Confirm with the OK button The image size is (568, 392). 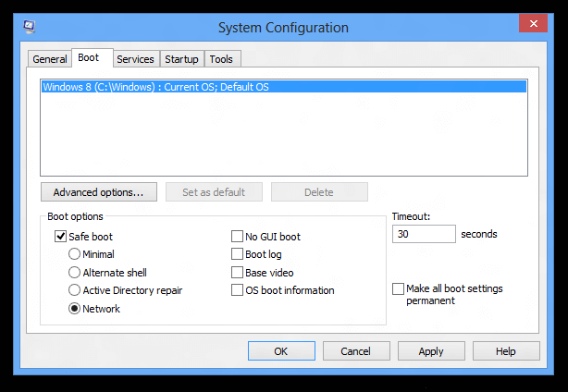point(281,350)
